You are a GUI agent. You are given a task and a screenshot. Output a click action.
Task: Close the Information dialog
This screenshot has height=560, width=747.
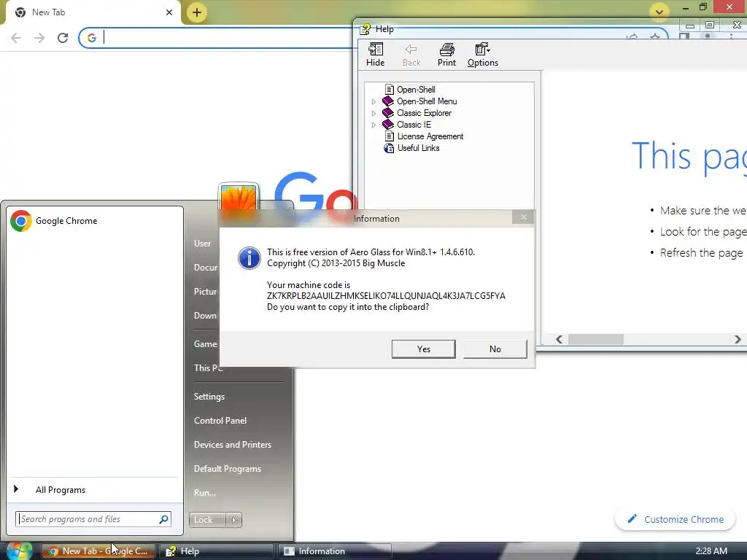tap(523, 217)
